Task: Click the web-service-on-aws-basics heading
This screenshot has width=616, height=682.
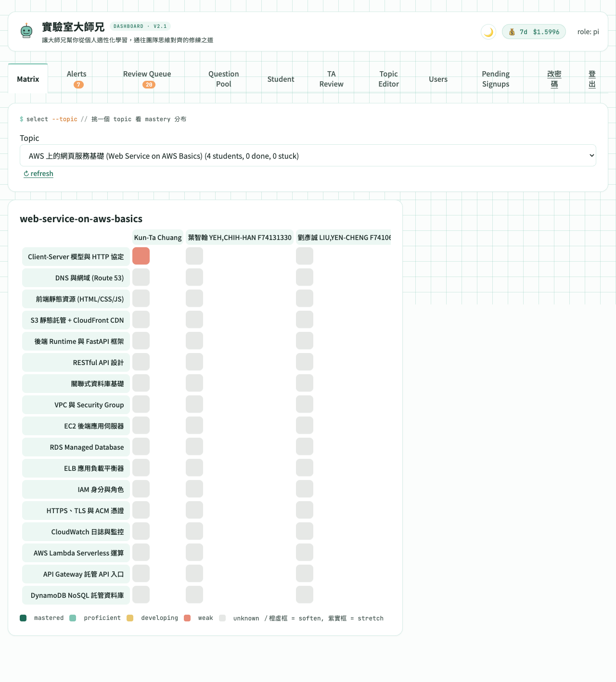Action: pyautogui.click(x=81, y=219)
